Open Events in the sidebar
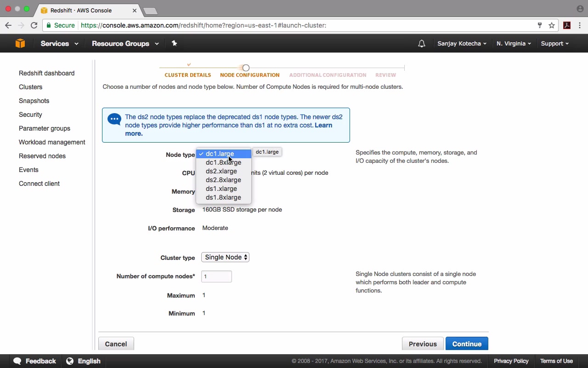588x368 pixels. 28,170
